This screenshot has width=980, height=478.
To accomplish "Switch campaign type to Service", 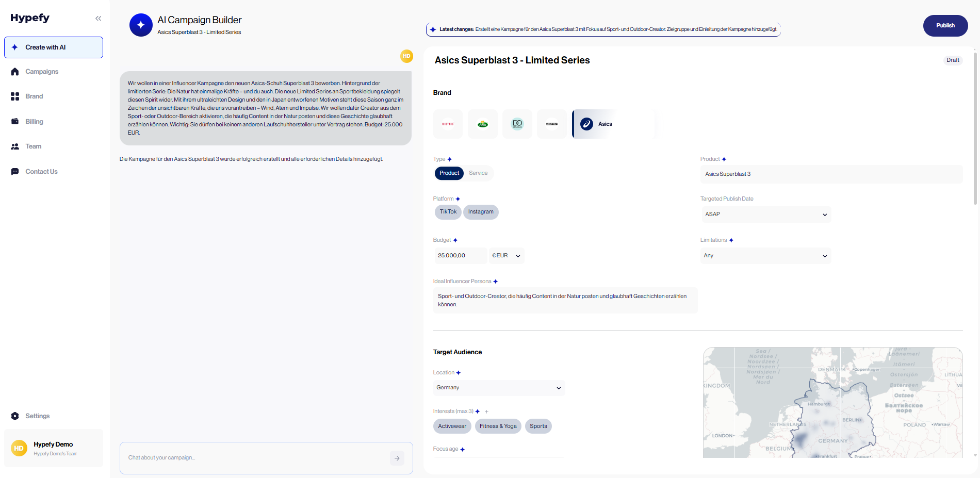I will pyautogui.click(x=478, y=173).
